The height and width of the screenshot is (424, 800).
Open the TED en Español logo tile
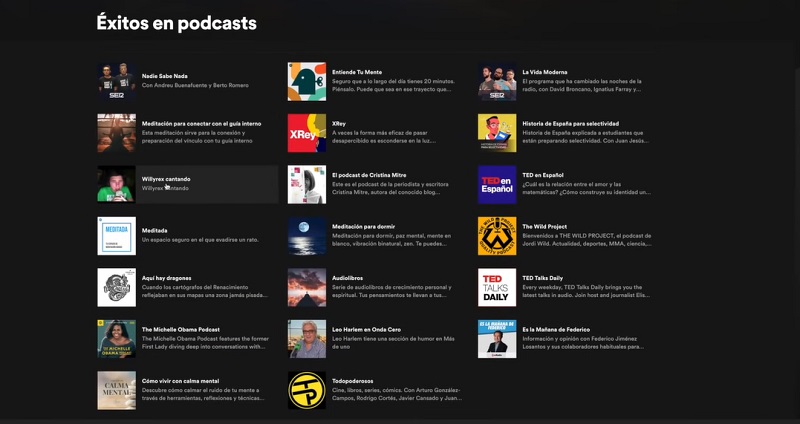click(497, 185)
